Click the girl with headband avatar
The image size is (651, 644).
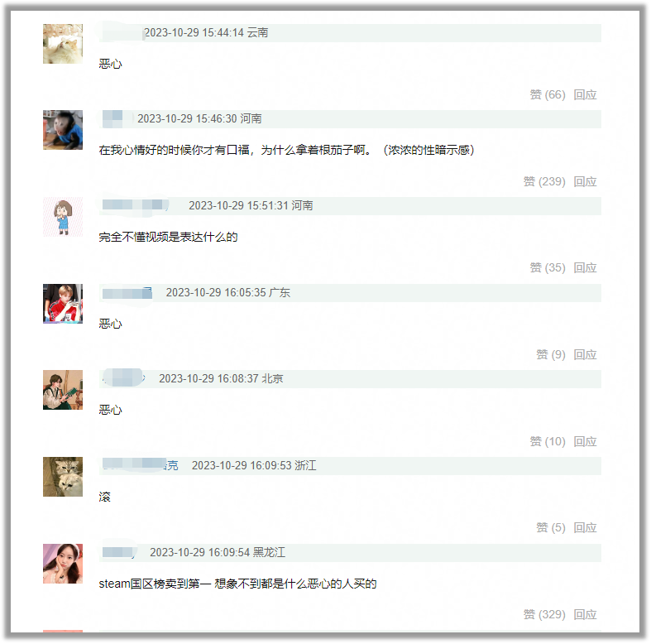63,564
